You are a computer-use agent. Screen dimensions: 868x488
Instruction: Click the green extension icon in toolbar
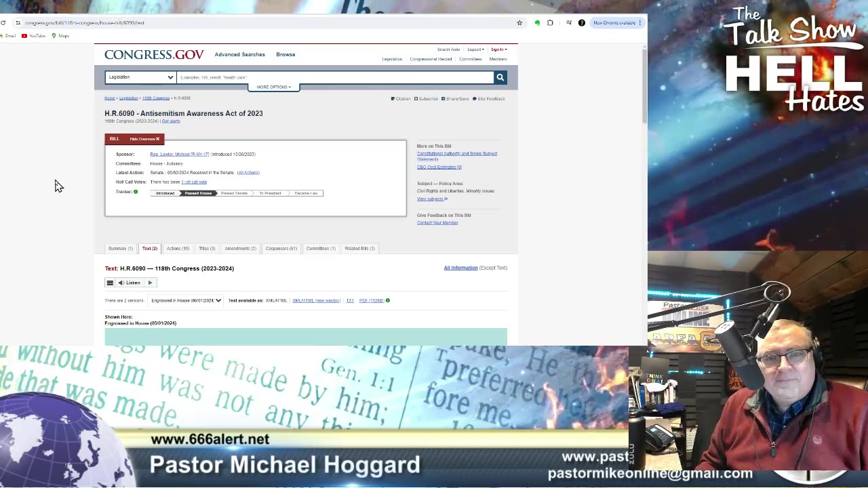tap(537, 22)
